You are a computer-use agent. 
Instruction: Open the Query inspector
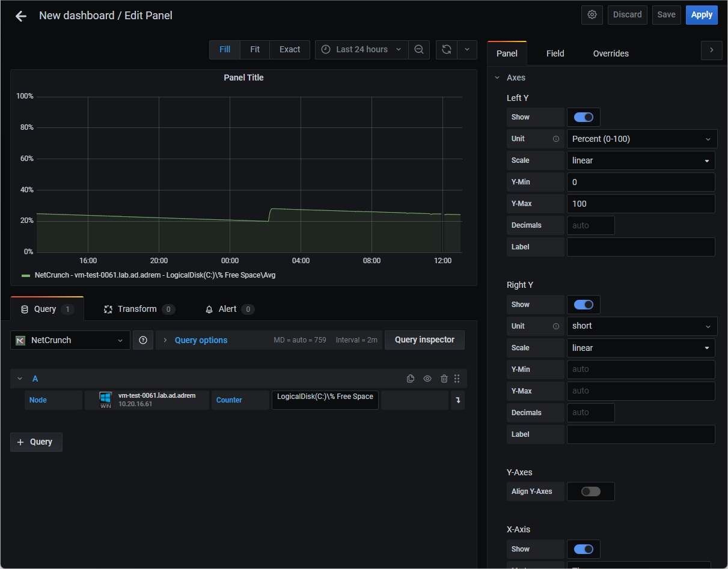click(424, 340)
